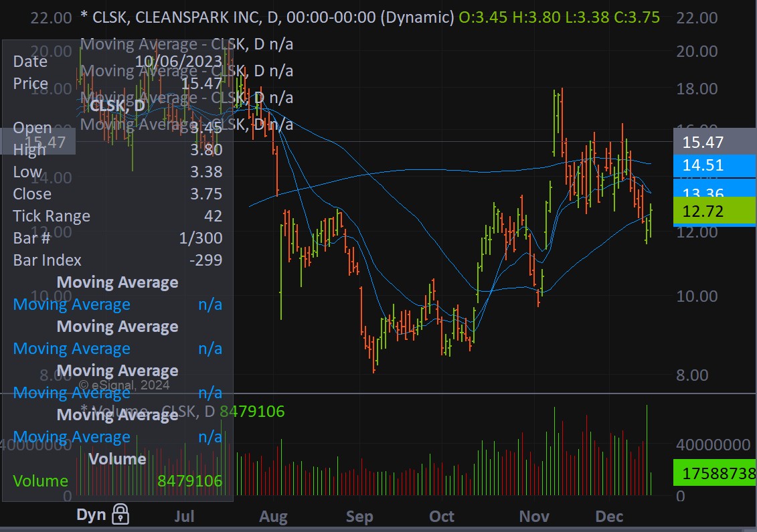Click the High row value 3.80 in the data window
The height and width of the screenshot is (532, 757).
pyautogui.click(x=206, y=150)
